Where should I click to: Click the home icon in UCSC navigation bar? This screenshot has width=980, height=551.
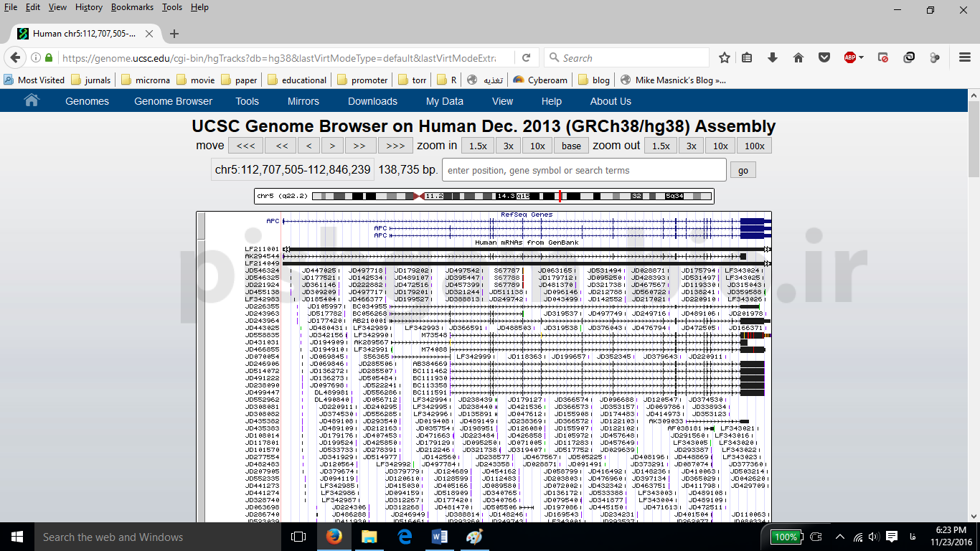click(x=32, y=101)
